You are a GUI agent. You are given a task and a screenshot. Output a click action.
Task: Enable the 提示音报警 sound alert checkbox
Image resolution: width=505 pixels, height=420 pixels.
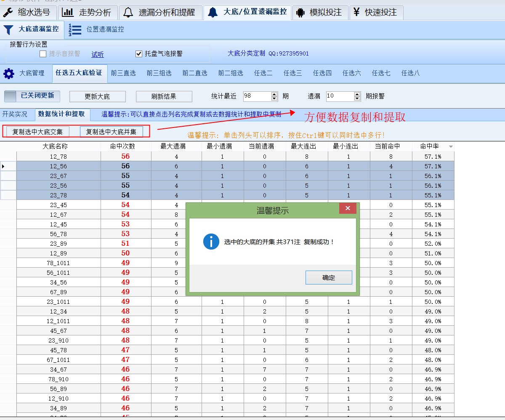[42, 53]
